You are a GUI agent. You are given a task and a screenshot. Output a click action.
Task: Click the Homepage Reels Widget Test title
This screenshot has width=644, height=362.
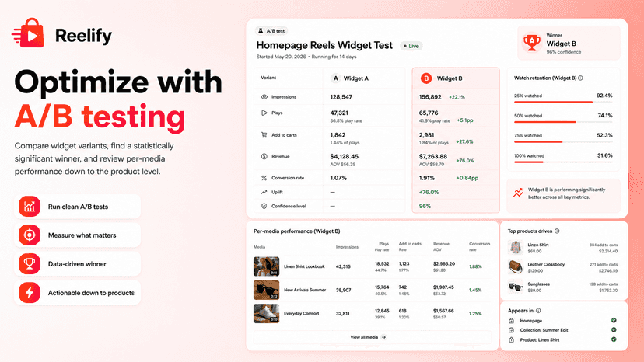click(x=324, y=45)
